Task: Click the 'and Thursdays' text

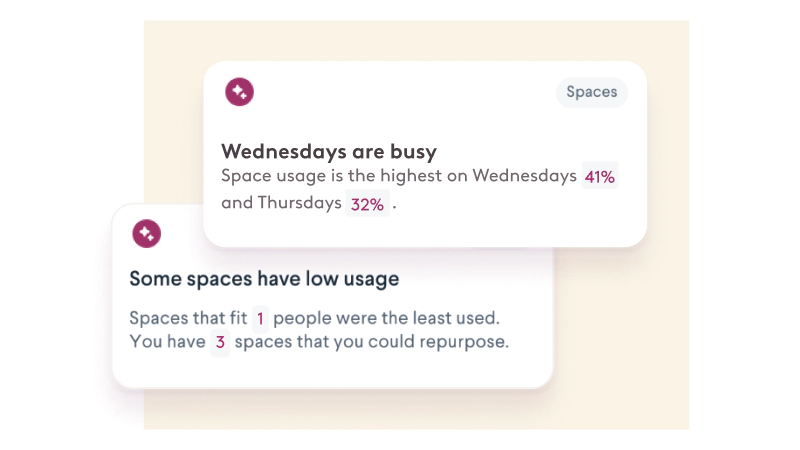Action: [279, 204]
